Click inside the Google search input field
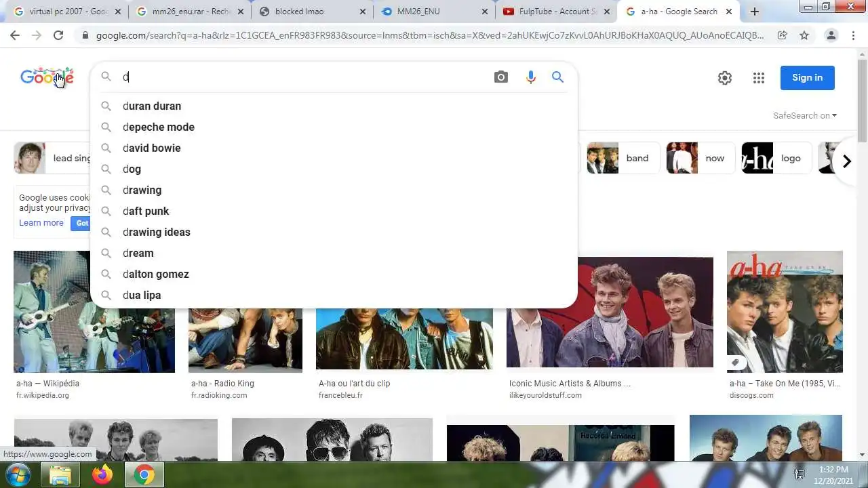 pos(305,77)
